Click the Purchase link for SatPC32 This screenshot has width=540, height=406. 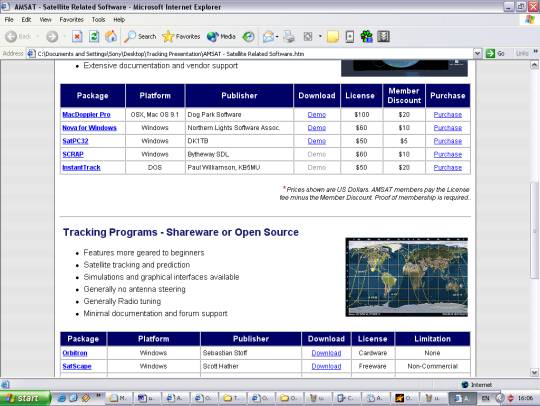click(448, 141)
